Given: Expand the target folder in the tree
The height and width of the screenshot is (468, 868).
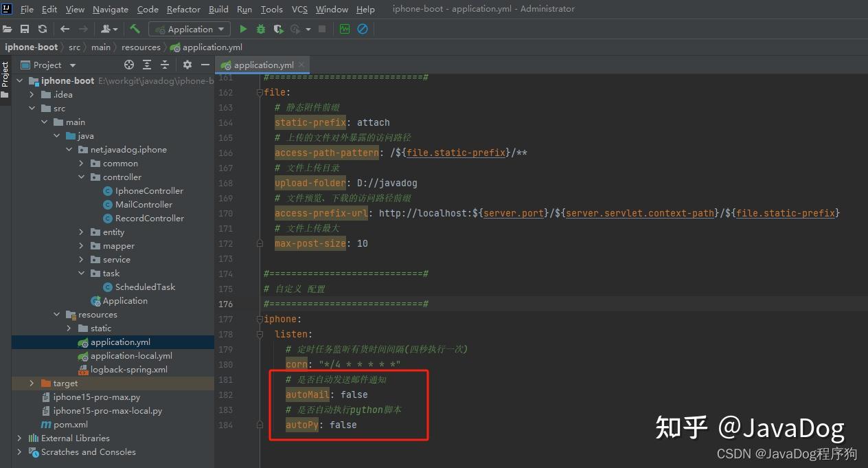Looking at the screenshot, I should pyautogui.click(x=32, y=383).
